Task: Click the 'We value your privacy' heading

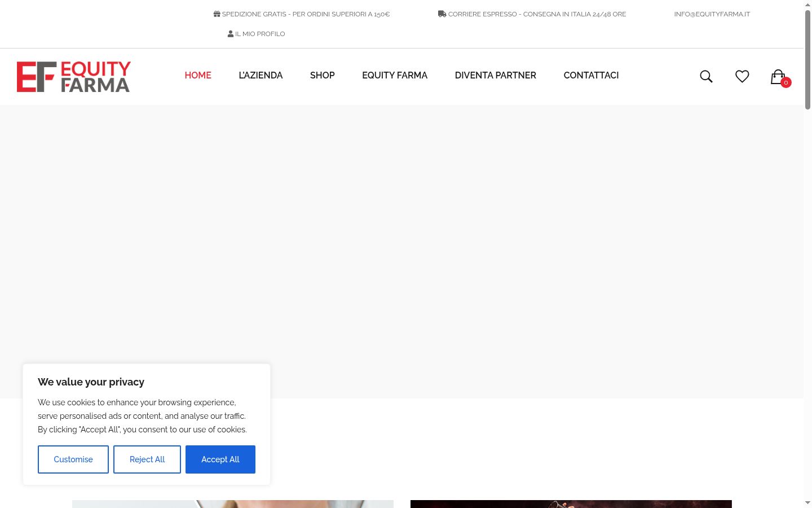Action: [91, 382]
